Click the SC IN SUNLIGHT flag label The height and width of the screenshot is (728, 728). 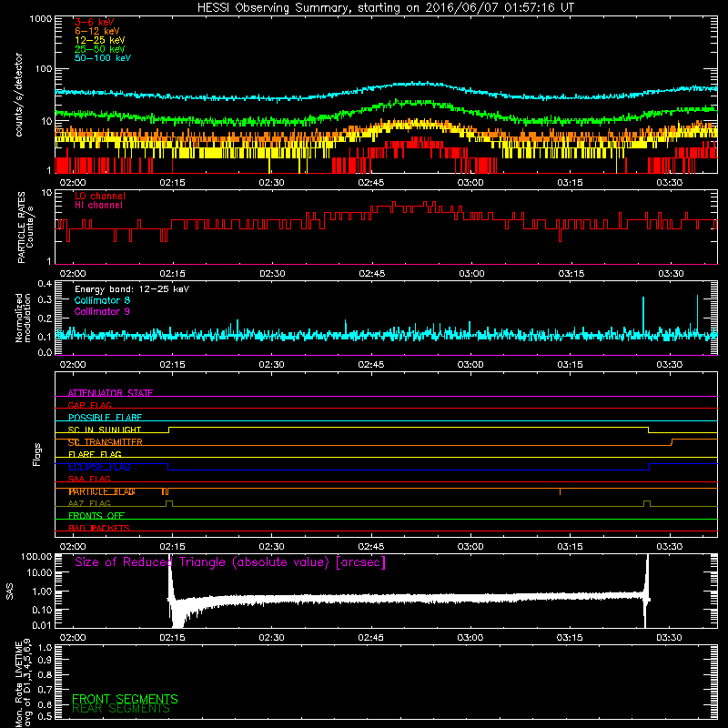(x=105, y=430)
